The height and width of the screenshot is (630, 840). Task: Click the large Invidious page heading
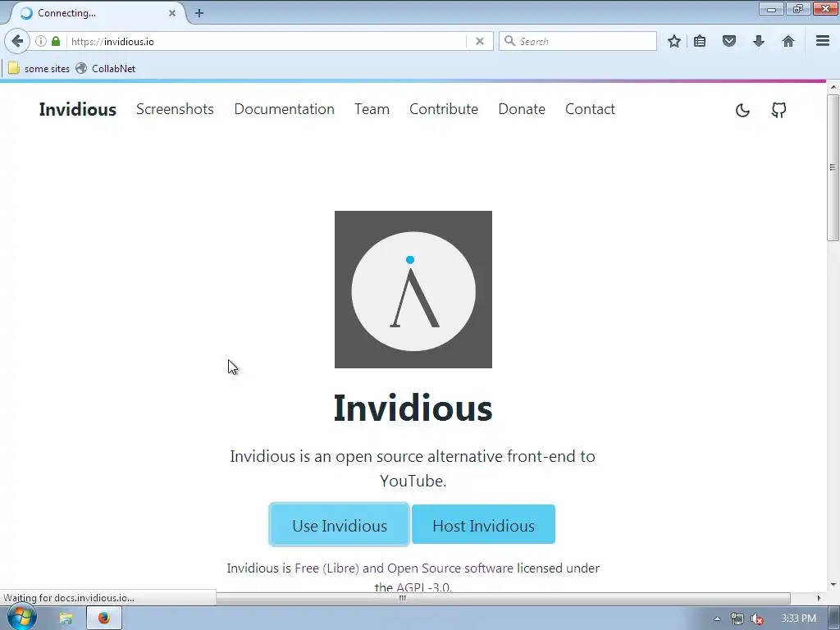tap(413, 409)
